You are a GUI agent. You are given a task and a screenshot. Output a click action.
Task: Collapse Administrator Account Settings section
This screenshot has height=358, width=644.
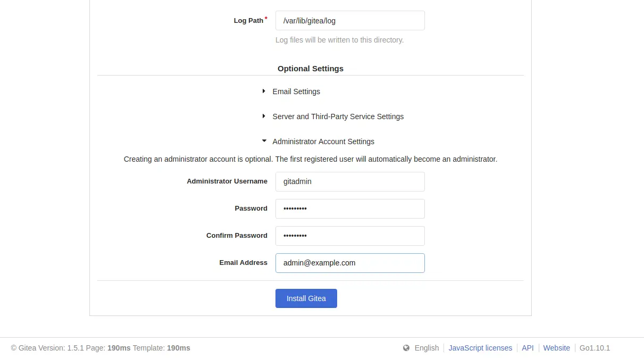[318, 141]
